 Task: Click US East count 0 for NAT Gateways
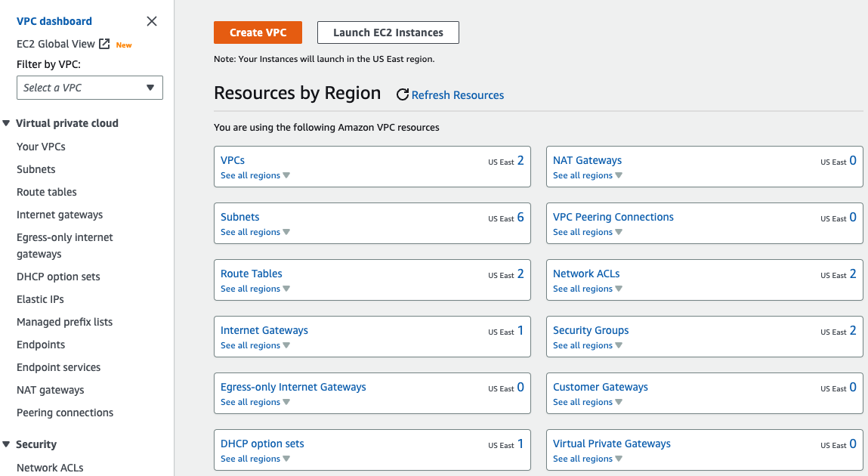[x=852, y=160]
